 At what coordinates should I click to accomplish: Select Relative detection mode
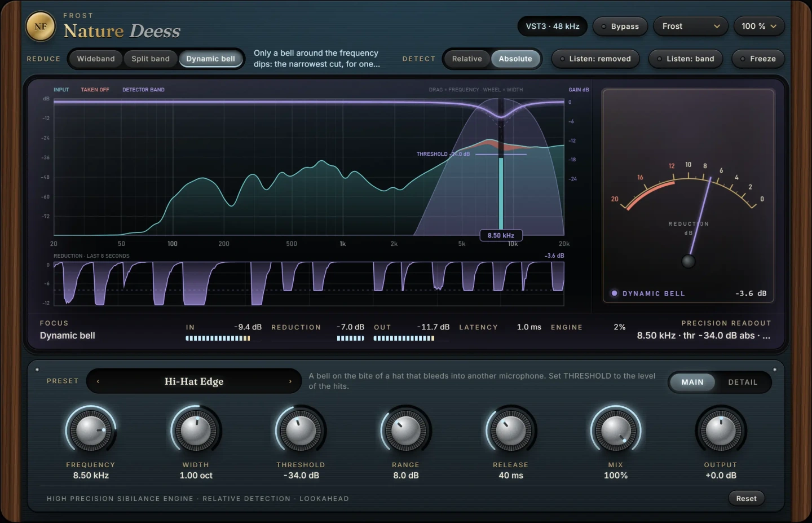(x=467, y=59)
